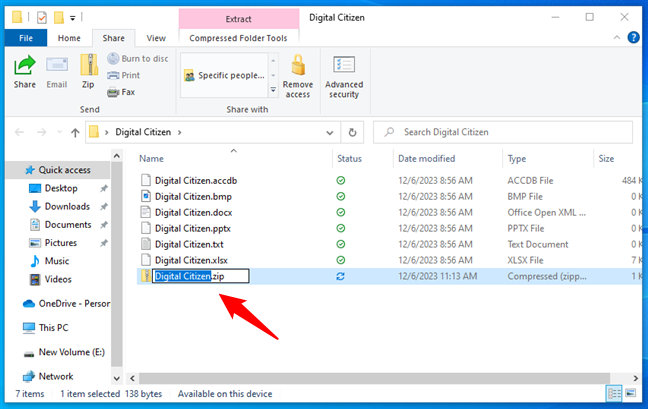Go forward with the Forward arrow
Screen dimensions: 648x409
[41, 132]
